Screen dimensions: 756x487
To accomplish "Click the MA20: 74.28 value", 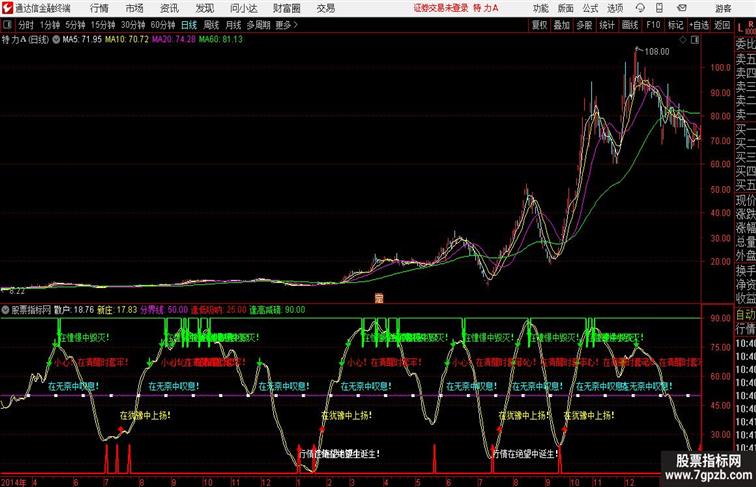I will click(174, 40).
